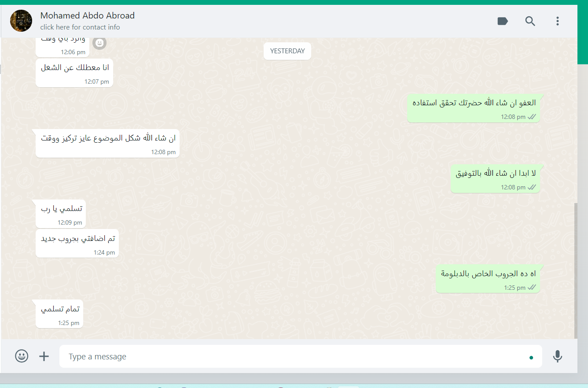Click the chat vertical scrollbar thumb
This screenshot has height=388, width=588.
click(575, 271)
